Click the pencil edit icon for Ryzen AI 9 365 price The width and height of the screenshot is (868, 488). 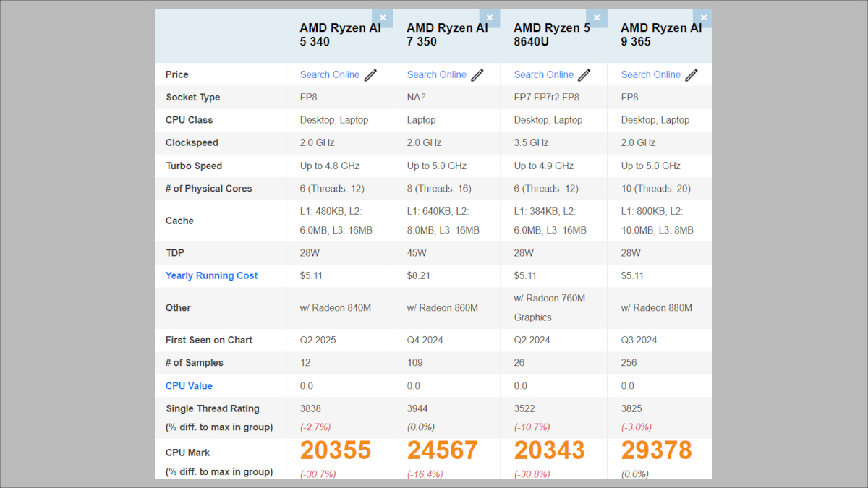click(x=691, y=74)
